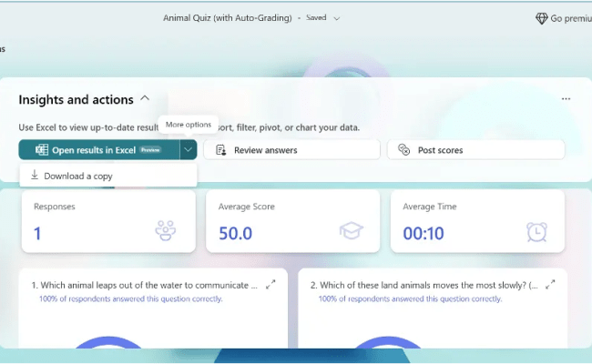Screen dimensions: 592x364
Task: Expand question 2 chart to full view
Action: pyautogui.click(x=550, y=285)
